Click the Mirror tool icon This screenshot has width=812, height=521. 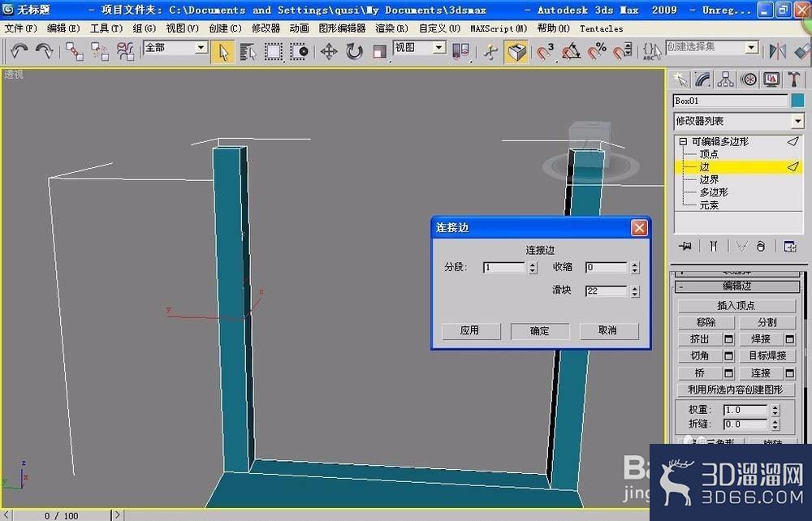click(x=777, y=52)
